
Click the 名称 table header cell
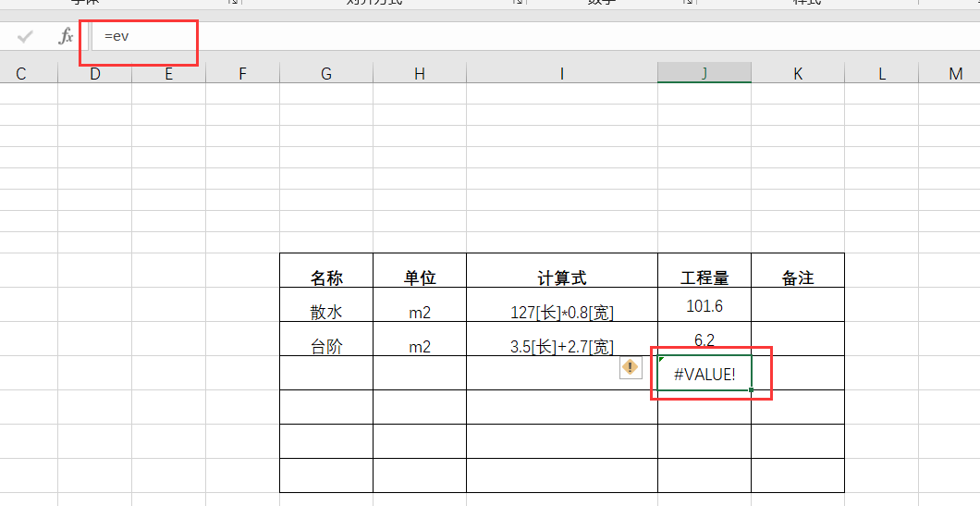click(326, 278)
